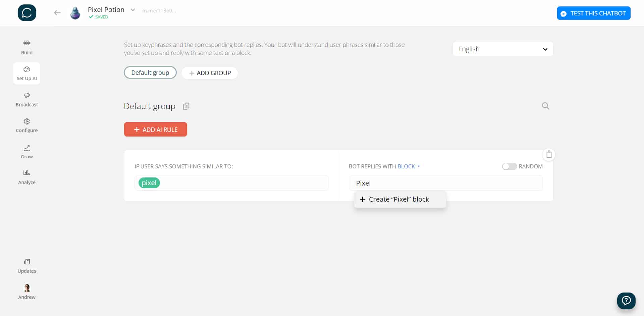Open the Analyze section
The image size is (644, 316).
[x=27, y=177]
